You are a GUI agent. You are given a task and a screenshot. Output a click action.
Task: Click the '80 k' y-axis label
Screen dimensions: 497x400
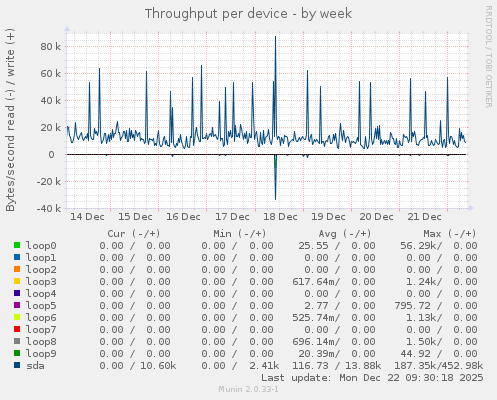click(51, 46)
